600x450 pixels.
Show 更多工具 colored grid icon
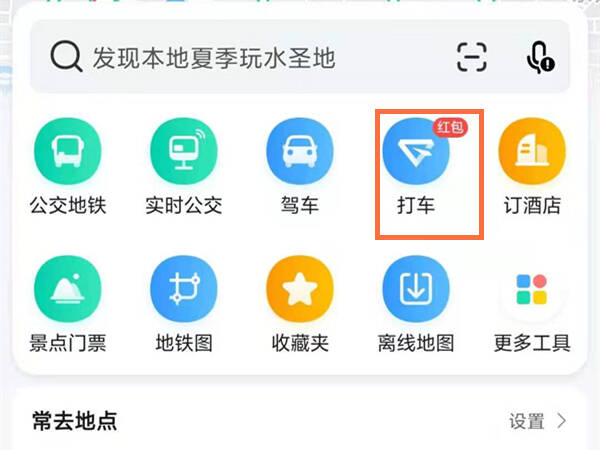pyautogui.click(x=532, y=289)
